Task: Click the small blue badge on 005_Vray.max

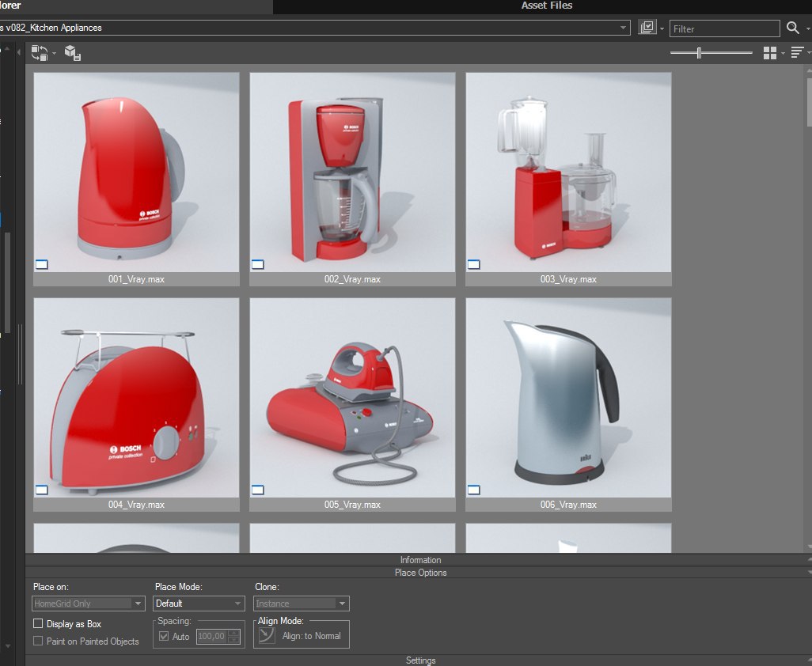Action: pyautogui.click(x=257, y=490)
